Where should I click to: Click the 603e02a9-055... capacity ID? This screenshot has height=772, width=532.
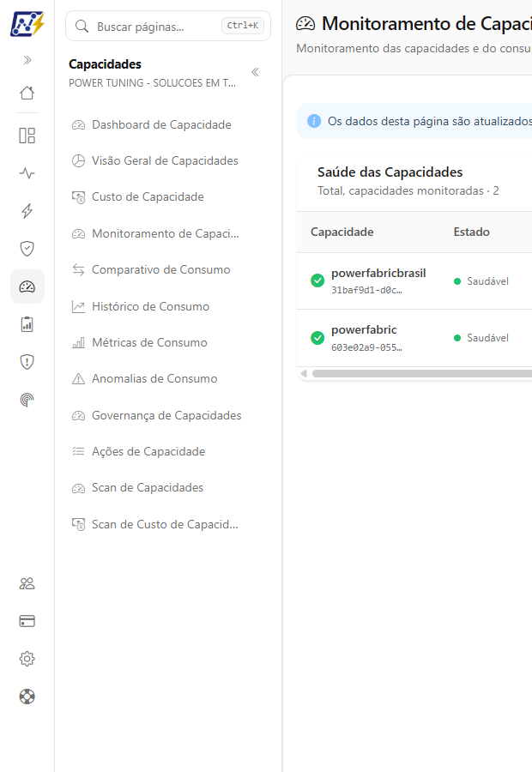[x=366, y=347]
